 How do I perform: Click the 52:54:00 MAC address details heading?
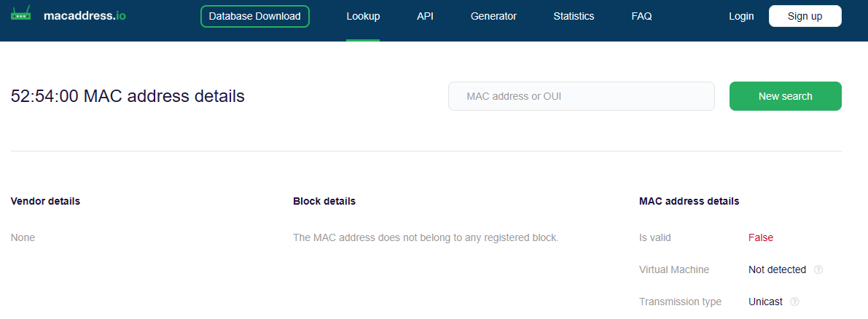click(128, 96)
